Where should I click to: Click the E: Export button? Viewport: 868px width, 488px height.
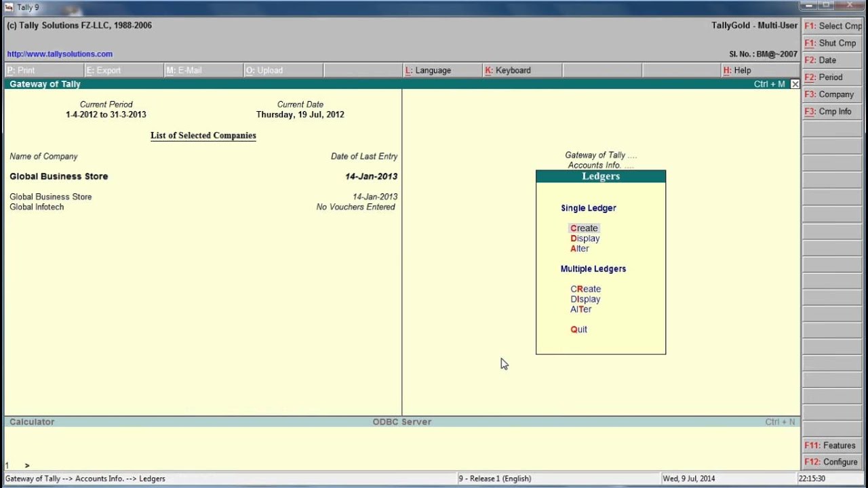pyautogui.click(x=123, y=70)
